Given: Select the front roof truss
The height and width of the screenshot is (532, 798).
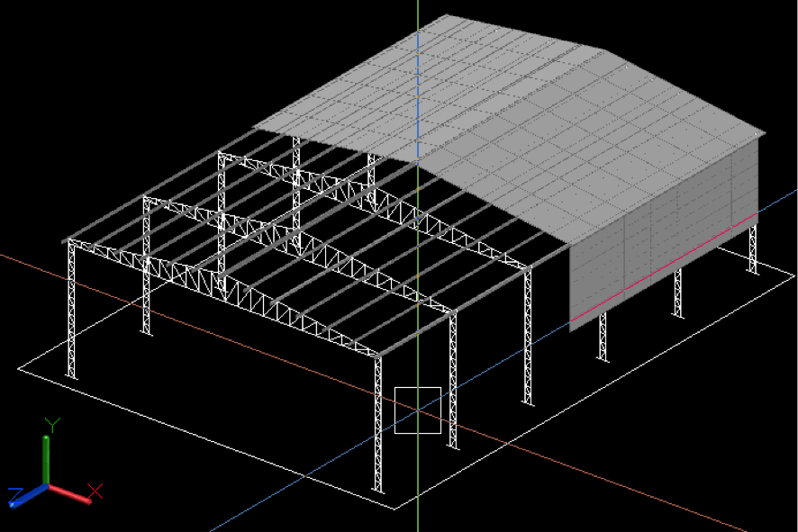Looking at the screenshot, I should tap(224, 298).
